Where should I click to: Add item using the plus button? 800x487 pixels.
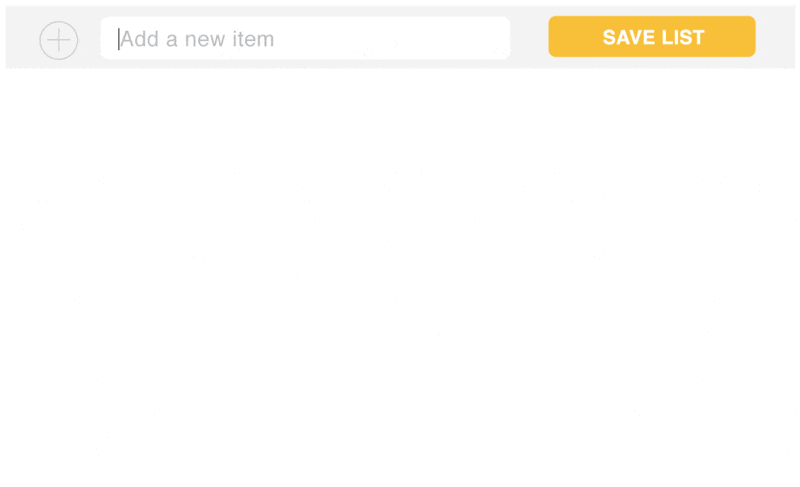point(59,40)
